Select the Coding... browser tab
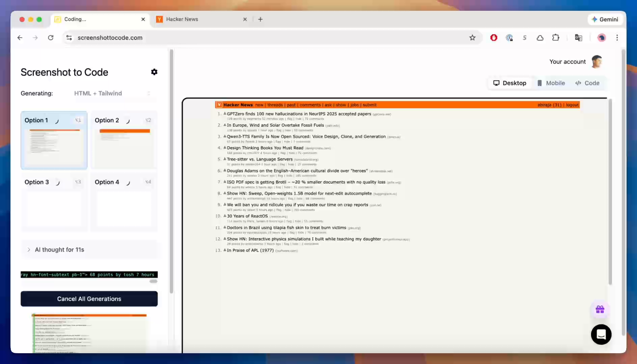The height and width of the screenshot is (364, 637). 100,19
